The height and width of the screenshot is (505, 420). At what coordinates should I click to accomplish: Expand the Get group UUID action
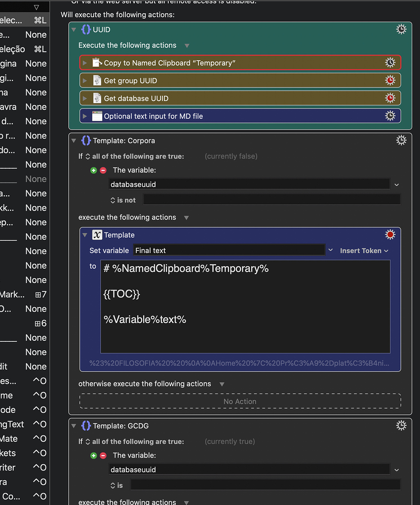click(x=85, y=80)
